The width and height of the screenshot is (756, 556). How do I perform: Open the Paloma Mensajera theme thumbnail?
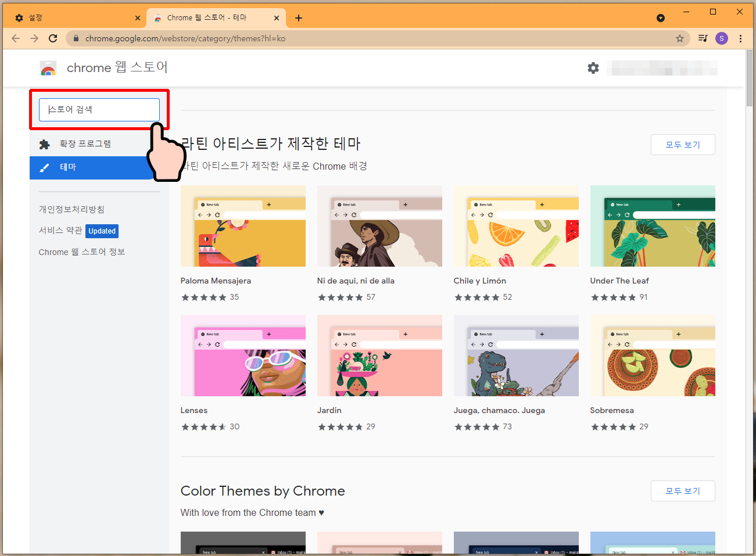point(243,226)
